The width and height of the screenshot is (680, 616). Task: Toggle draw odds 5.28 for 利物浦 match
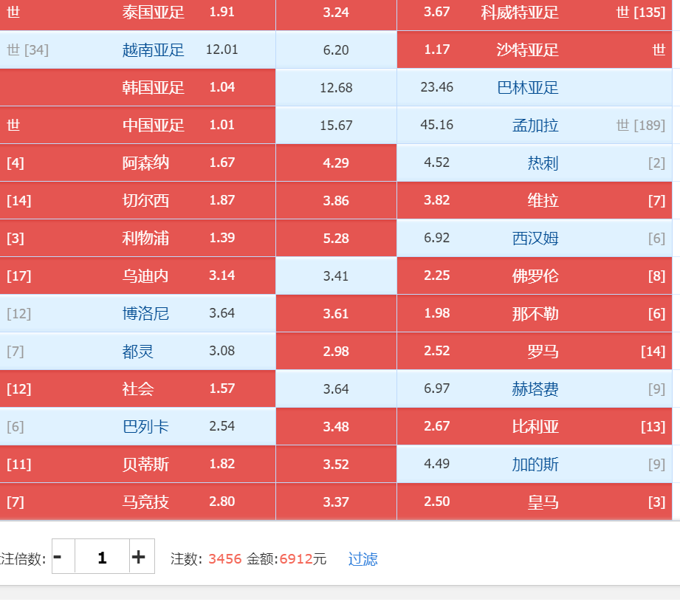pyautogui.click(x=336, y=239)
